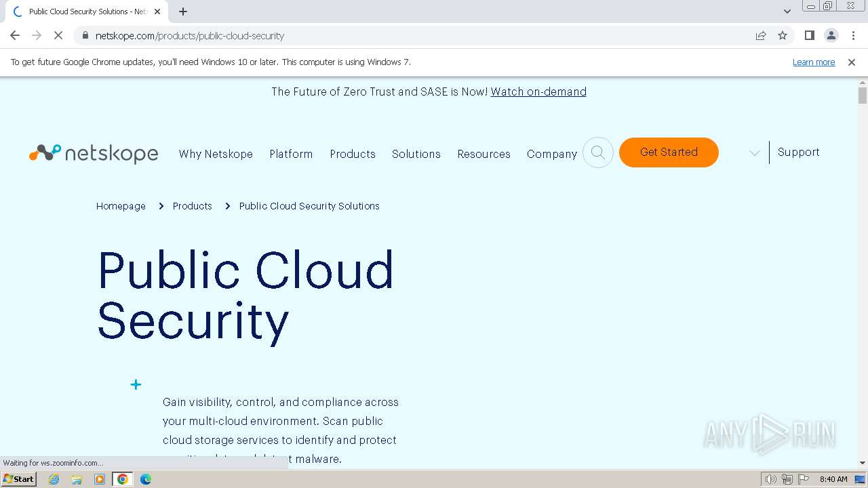Share this page icon
Viewport: 868px width, 488px height.
pyautogui.click(x=761, y=35)
